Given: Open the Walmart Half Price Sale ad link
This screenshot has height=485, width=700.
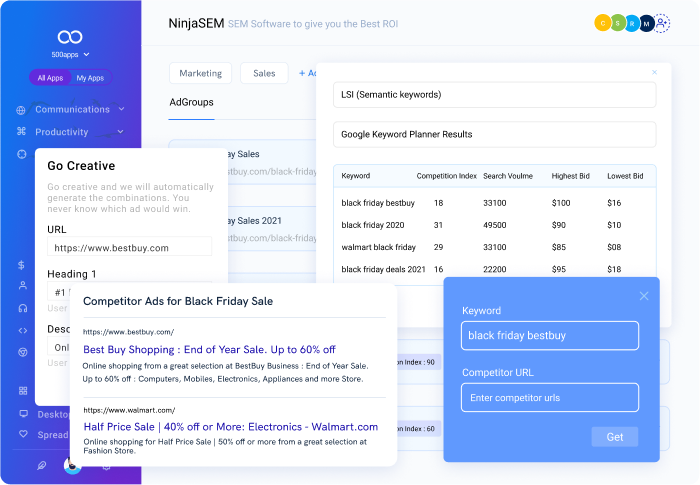Looking at the screenshot, I should (x=230, y=427).
